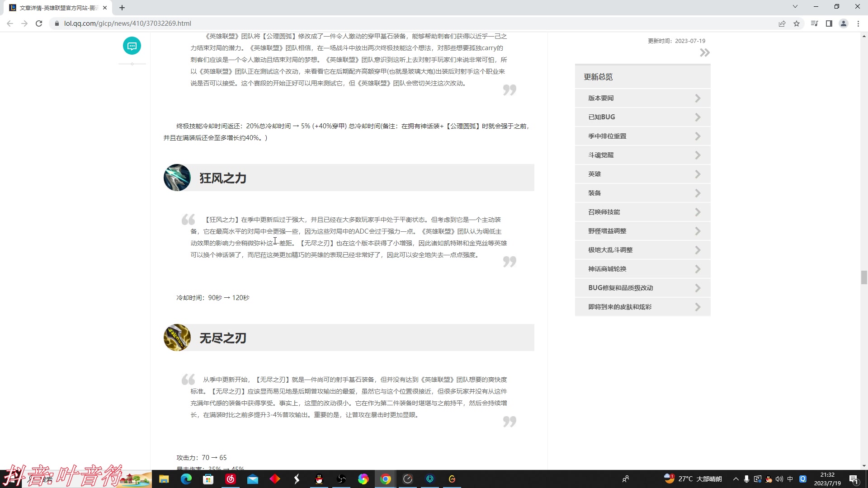Click the lock site info icon
This screenshot has width=868, height=488.
tap(57, 23)
